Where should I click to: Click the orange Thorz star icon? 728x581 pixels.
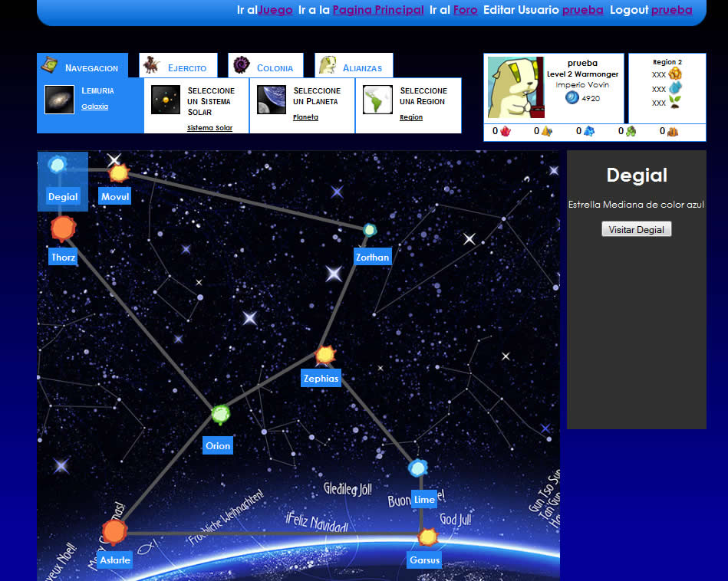(61, 228)
